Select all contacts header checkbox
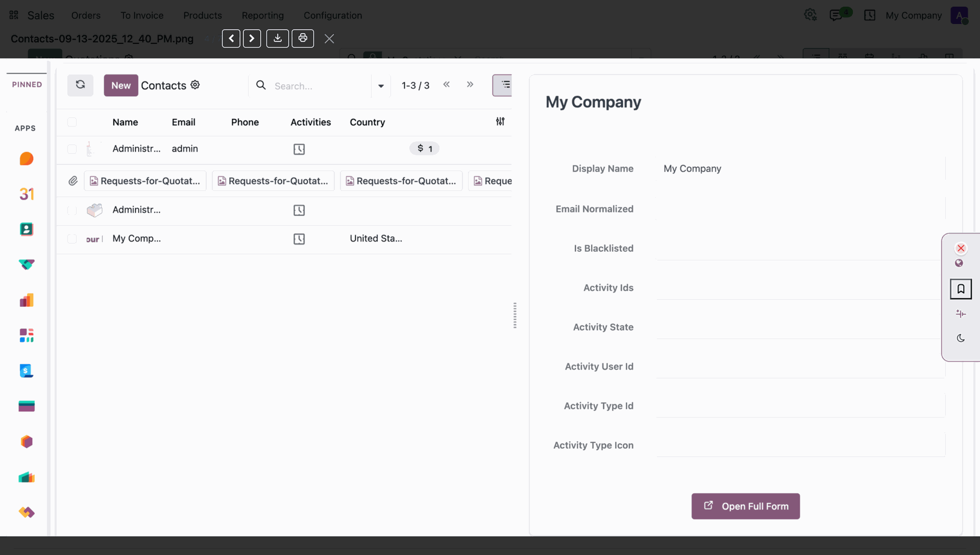This screenshot has width=980, height=555. point(72,122)
